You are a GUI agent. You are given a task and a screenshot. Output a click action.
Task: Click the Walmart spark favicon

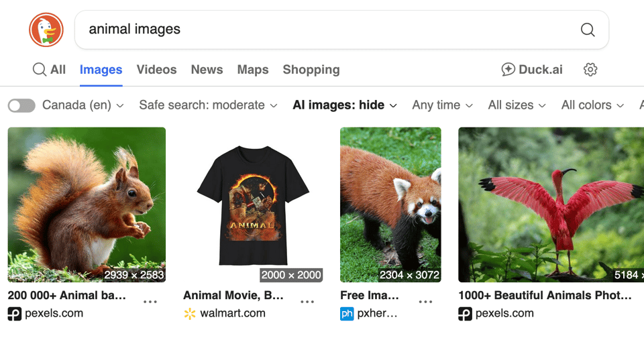pos(190,313)
